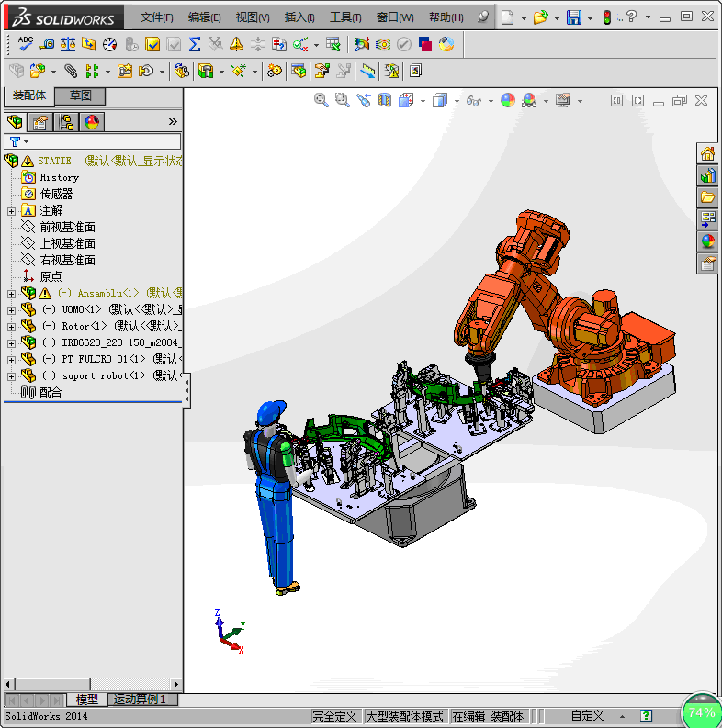This screenshot has width=722, height=728.
Task: Select the Move Component tool
Action: coord(146,71)
